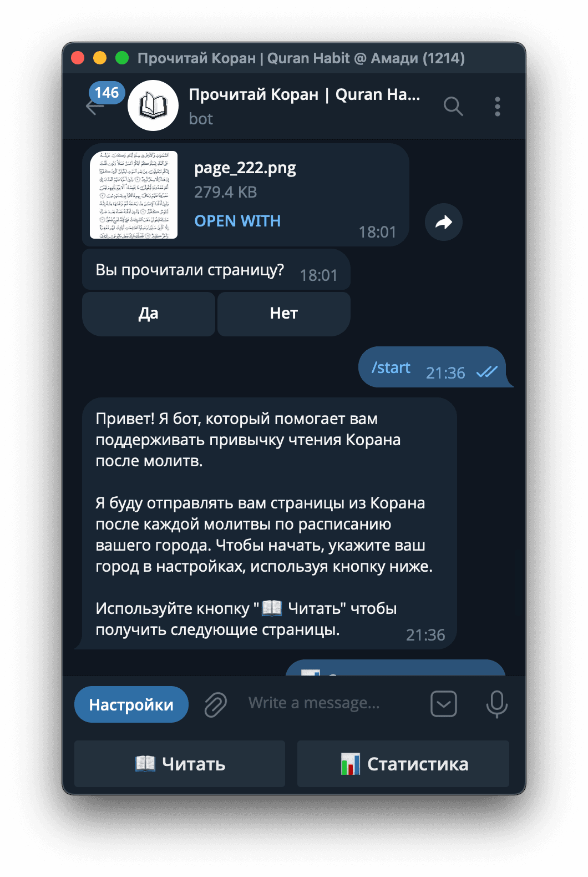Click the OPEN WITH link for page_222.png
Viewport: 588px width, 877px height.
tap(237, 221)
